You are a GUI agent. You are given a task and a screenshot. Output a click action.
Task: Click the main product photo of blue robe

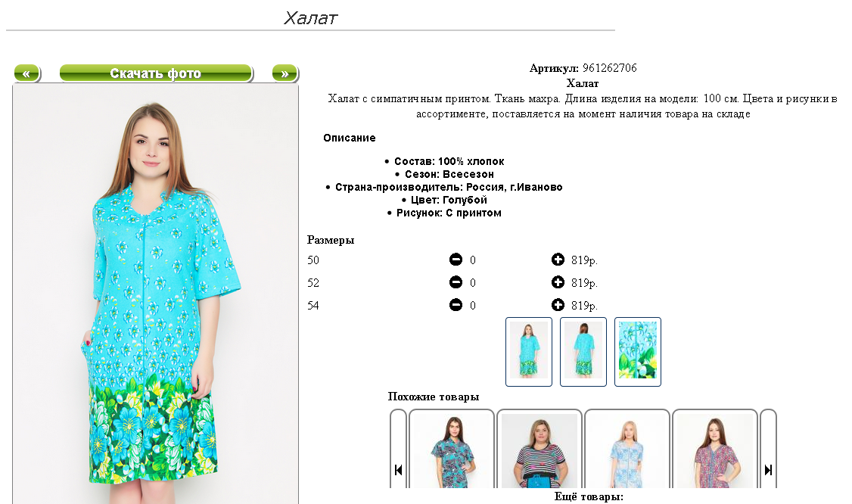155,294
